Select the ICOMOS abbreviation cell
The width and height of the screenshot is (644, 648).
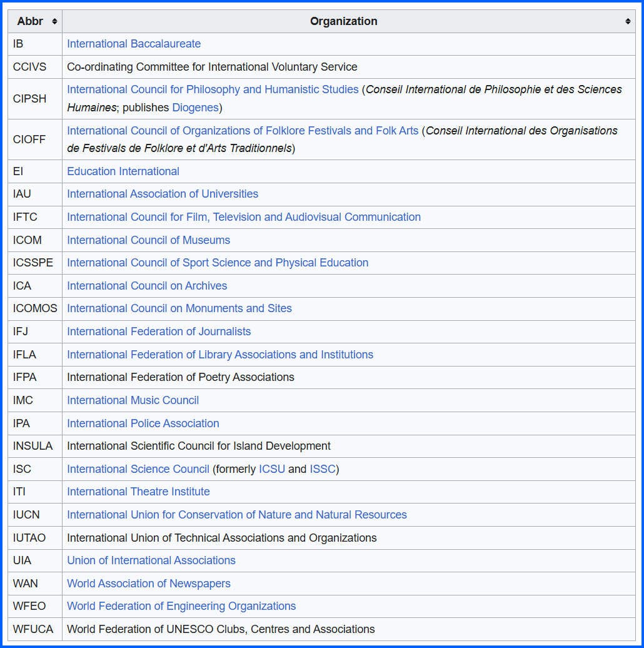pos(34,308)
